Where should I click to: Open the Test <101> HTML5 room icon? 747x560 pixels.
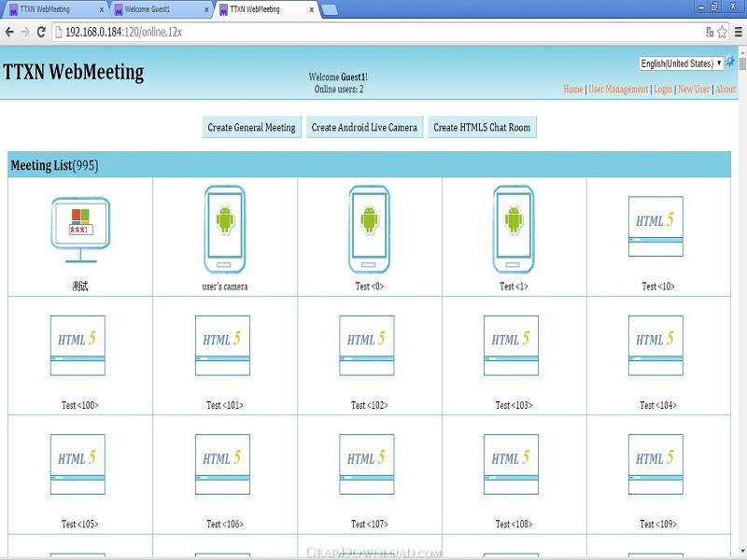pos(222,345)
